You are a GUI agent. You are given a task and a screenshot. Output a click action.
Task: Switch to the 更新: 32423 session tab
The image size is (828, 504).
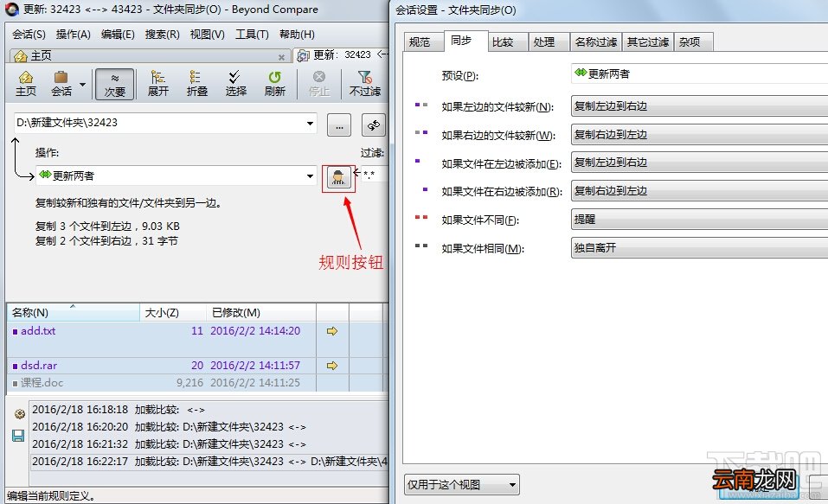click(x=342, y=54)
